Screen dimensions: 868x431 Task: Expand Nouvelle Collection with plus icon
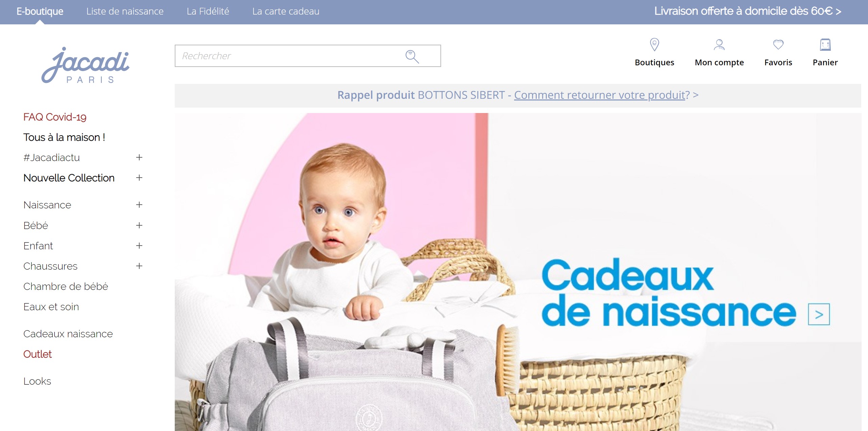tap(139, 178)
